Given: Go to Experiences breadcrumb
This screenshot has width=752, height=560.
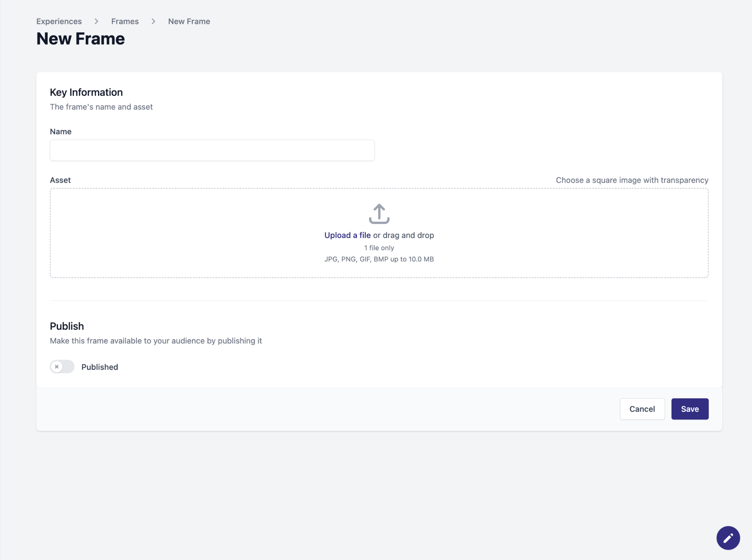Looking at the screenshot, I should pyautogui.click(x=59, y=21).
